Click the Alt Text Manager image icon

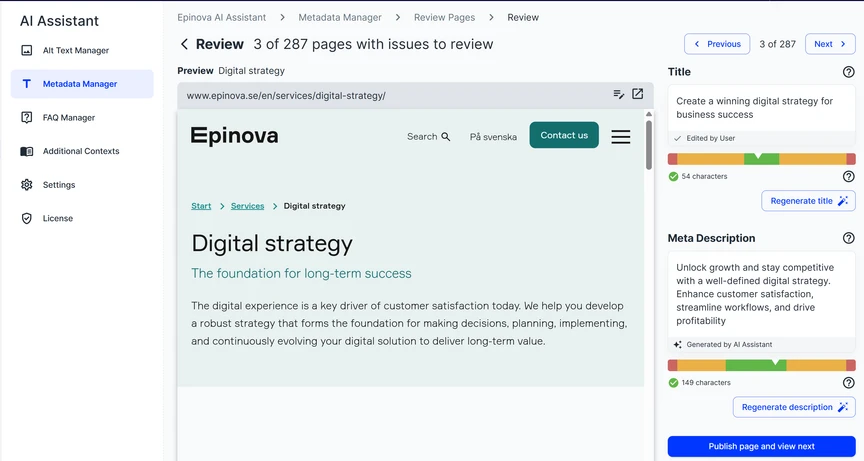pyautogui.click(x=26, y=51)
